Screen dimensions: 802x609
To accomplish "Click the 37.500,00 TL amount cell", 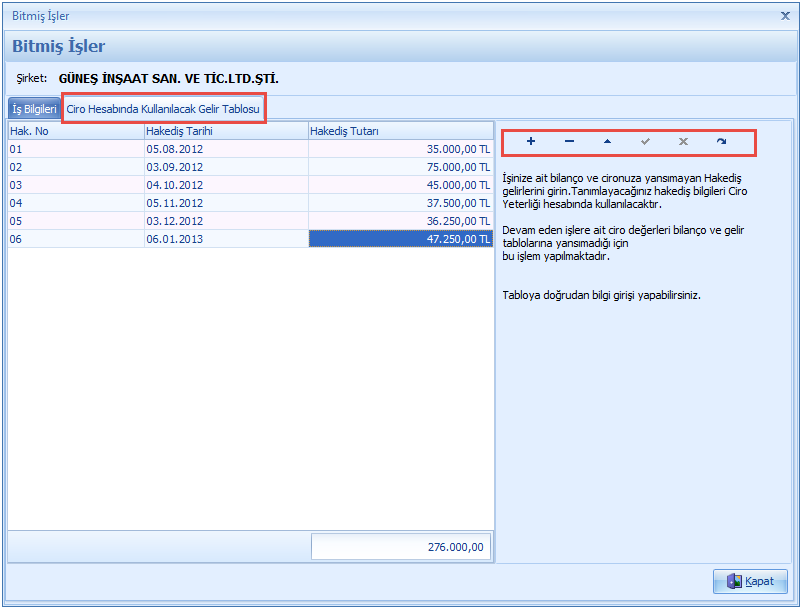I will click(x=401, y=203).
